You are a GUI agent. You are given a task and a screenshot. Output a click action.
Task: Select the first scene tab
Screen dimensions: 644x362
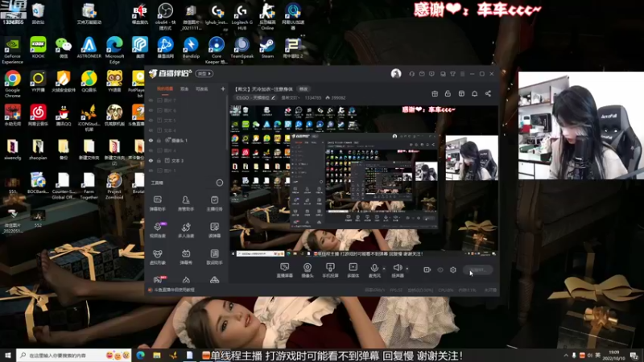tap(165, 88)
